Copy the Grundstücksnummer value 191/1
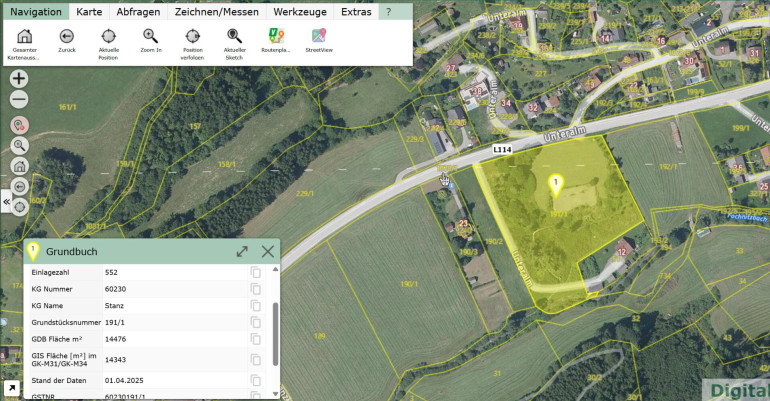The height and width of the screenshot is (401, 770). coord(256,323)
